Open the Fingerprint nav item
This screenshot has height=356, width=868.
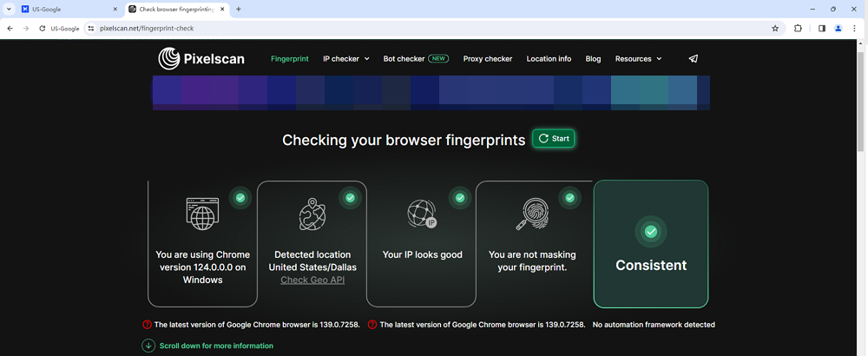coord(290,59)
